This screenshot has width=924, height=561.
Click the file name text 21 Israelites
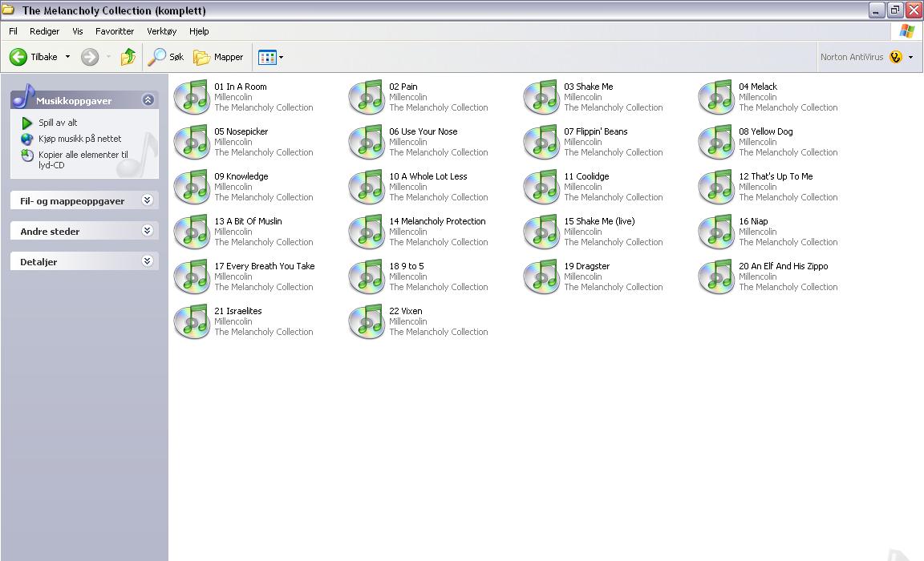point(238,311)
